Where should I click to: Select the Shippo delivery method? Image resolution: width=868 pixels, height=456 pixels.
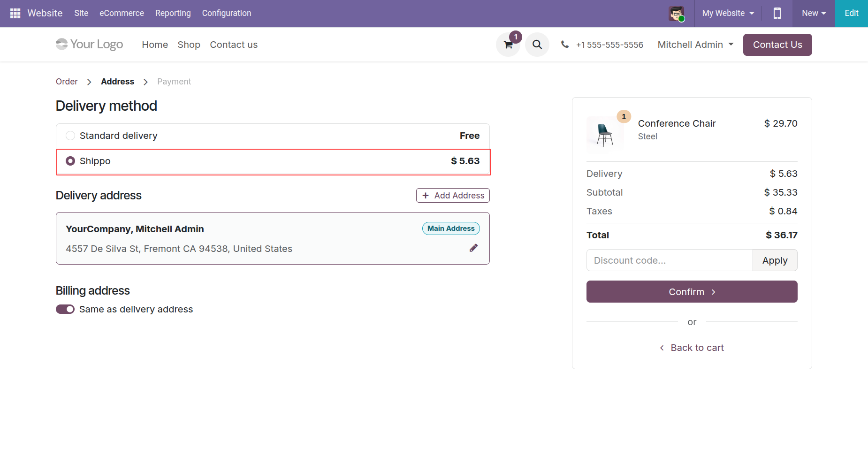coord(70,161)
